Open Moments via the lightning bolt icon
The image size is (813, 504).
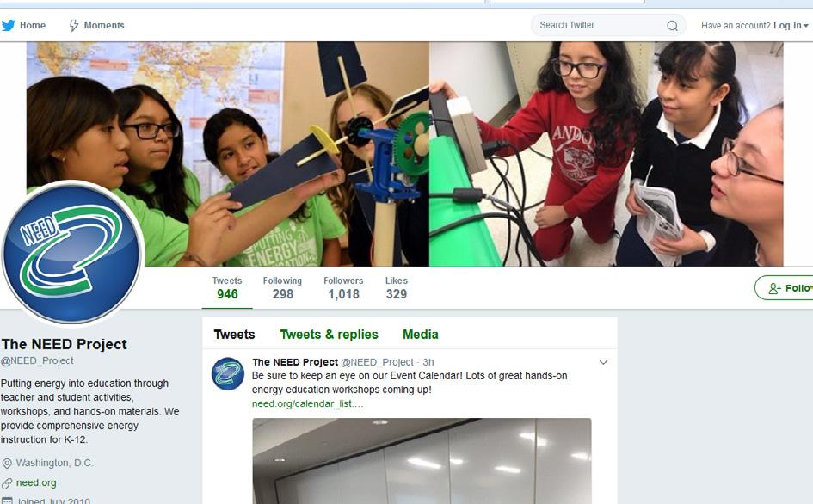coord(74,25)
